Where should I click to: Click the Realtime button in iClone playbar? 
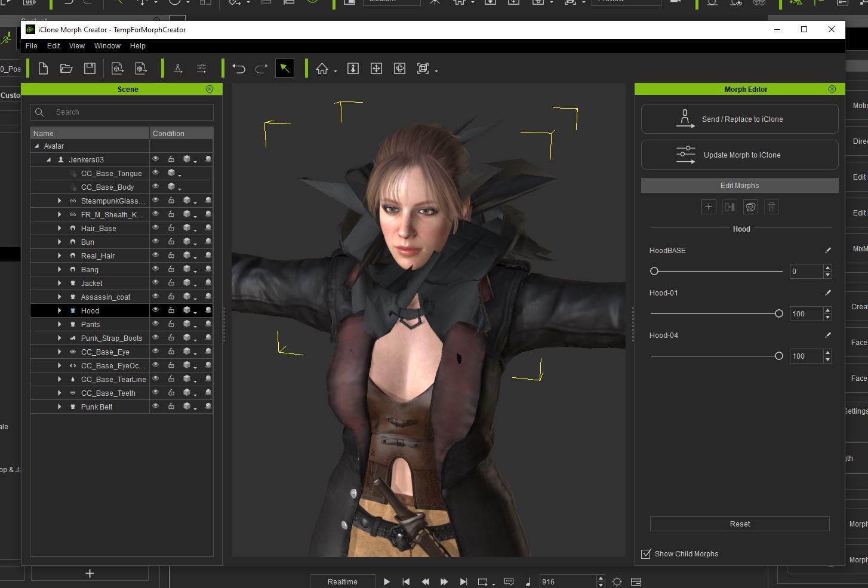(x=343, y=581)
